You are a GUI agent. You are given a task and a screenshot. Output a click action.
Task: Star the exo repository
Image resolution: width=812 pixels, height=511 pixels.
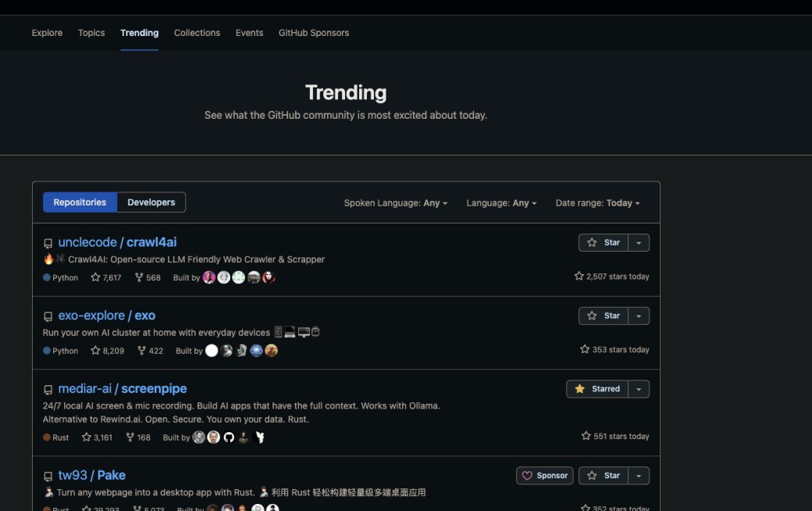(604, 316)
